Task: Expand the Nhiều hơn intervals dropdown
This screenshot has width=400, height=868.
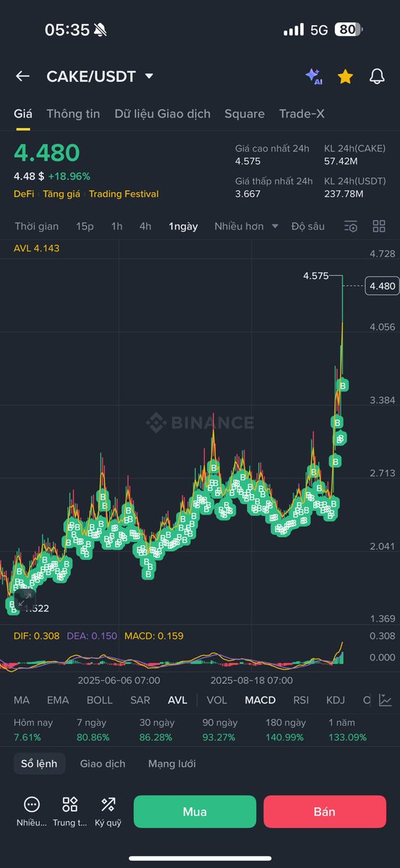Action: pos(246,226)
